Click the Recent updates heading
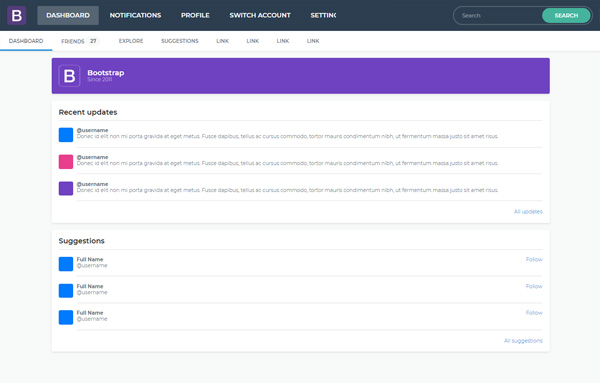 [88, 112]
